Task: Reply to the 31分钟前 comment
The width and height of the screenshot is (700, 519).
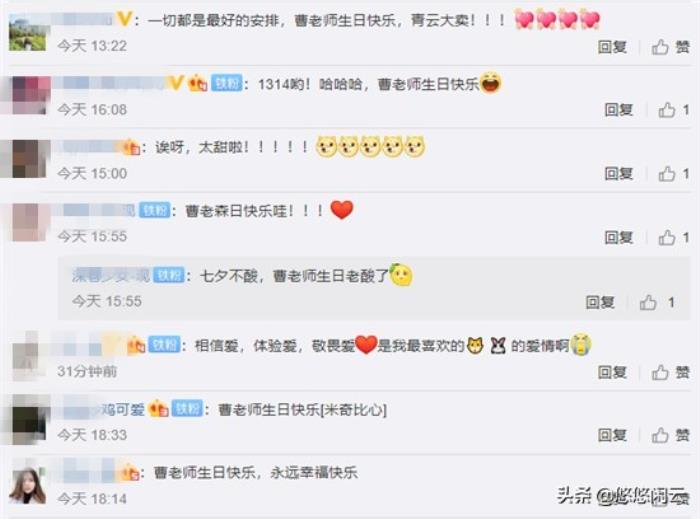Action: point(612,372)
